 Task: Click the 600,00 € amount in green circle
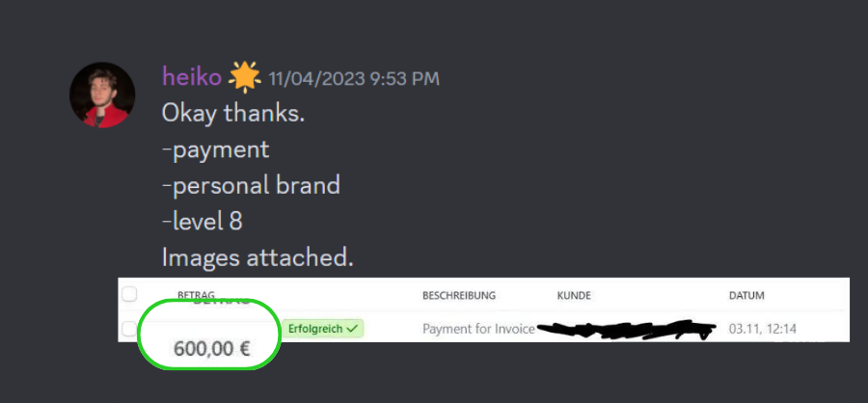[x=212, y=349]
